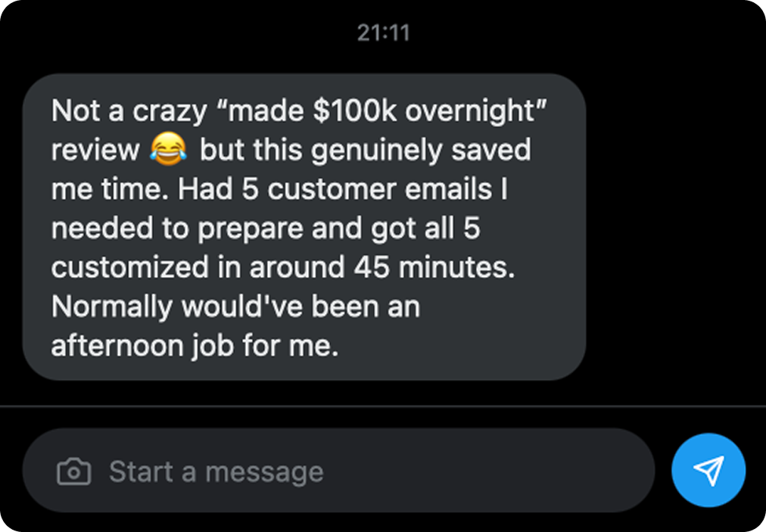Click the word "review" before the emoji

tap(95, 150)
